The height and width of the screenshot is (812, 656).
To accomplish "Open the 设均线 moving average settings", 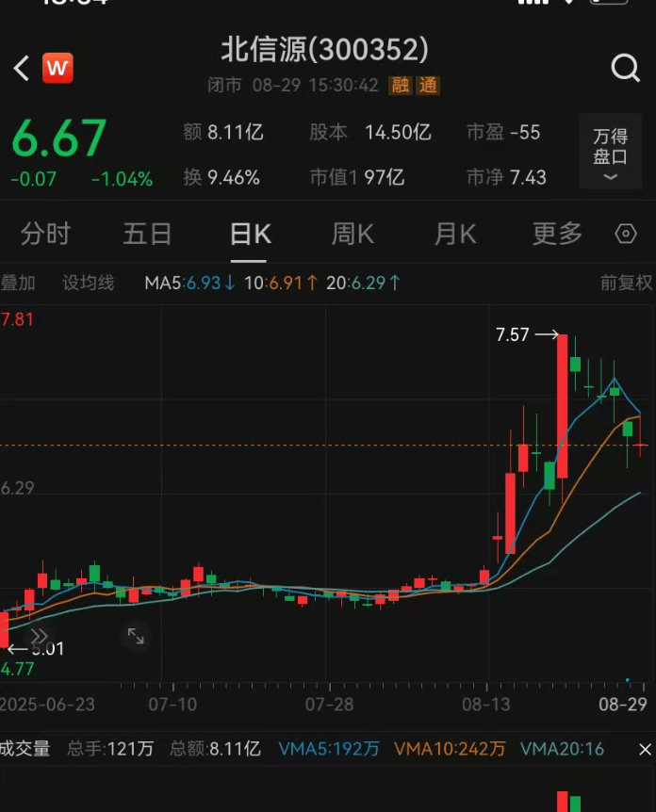I will point(88,283).
